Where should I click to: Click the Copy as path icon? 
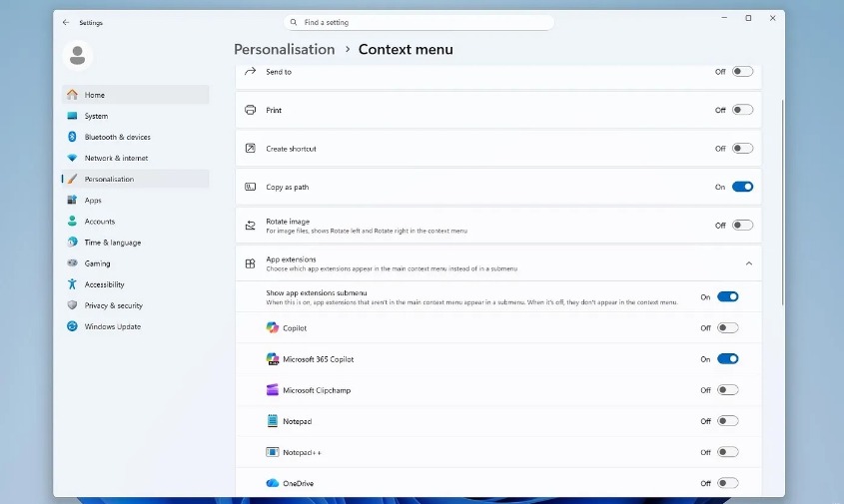[251, 187]
